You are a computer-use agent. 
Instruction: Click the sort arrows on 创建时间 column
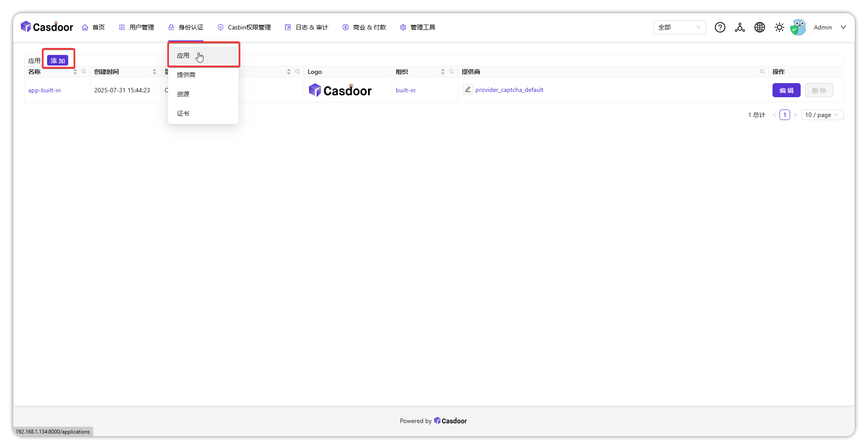pos(154,71)
